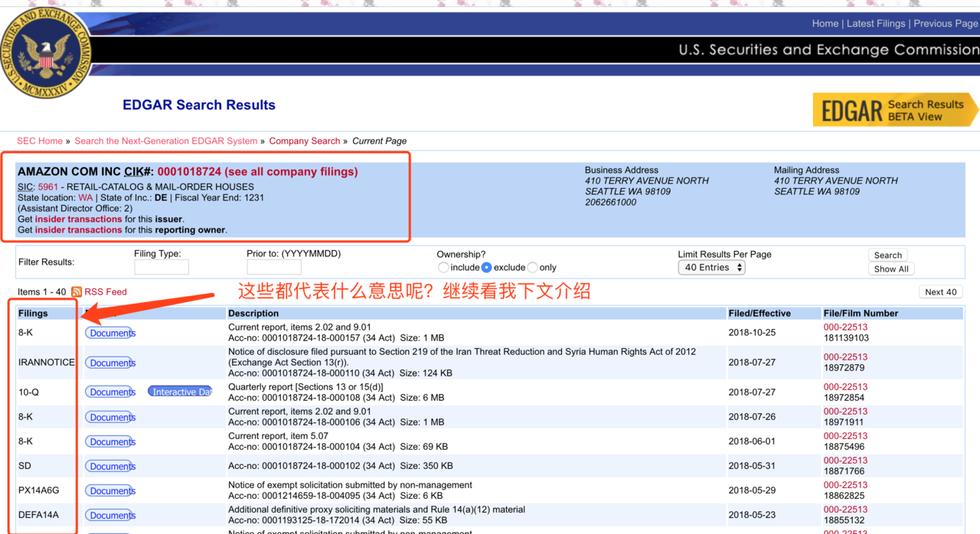Open Documents for the 10-Q filing
The height and width of the screenshot is (534, 980).
(112, 392)
